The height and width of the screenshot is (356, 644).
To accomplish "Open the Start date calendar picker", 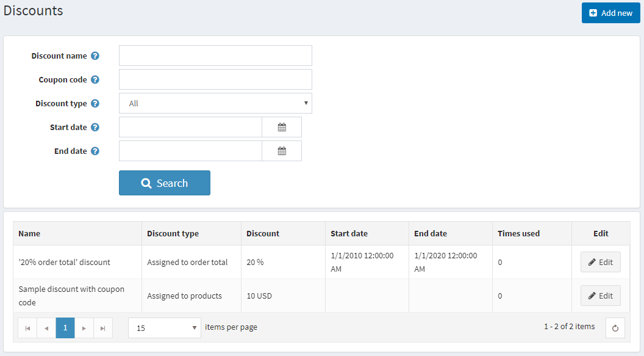I will 282,127.
